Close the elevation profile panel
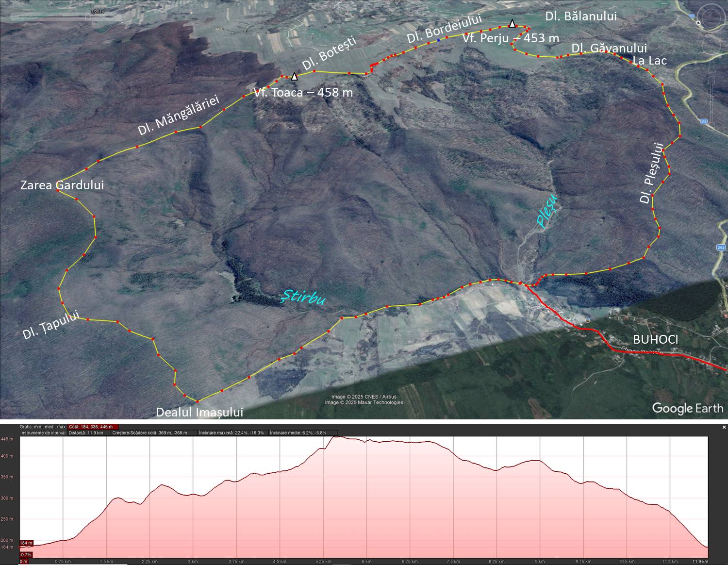Viewport: 728px width, 565px height. 724,427
